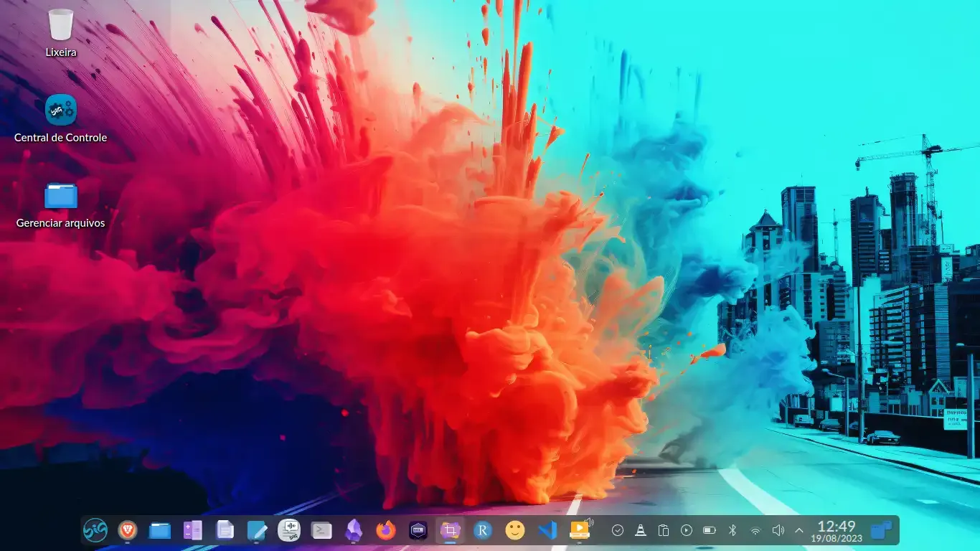Open the Big voice speech app in the dock

(289, 530)
